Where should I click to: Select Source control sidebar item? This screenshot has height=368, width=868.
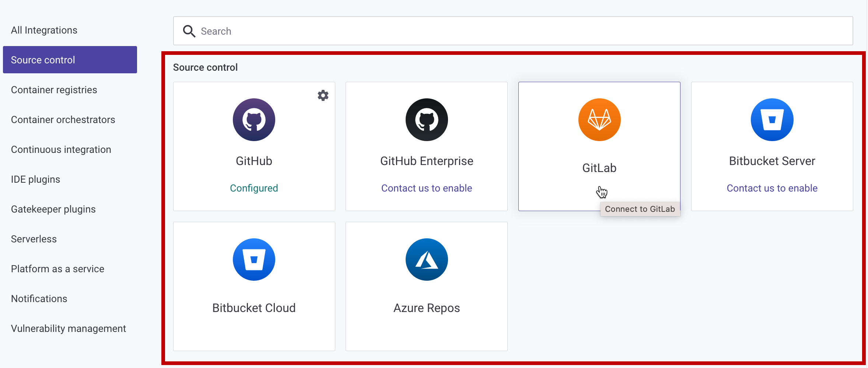coord(70,60)
